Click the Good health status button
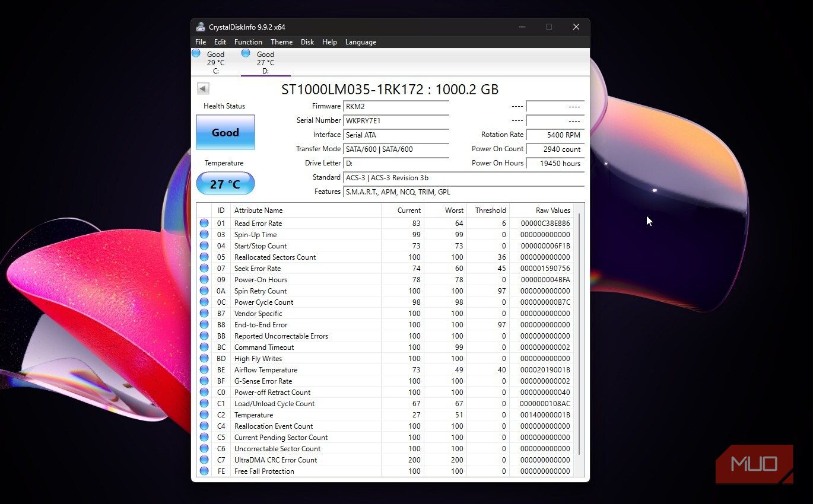 (226, 132)
